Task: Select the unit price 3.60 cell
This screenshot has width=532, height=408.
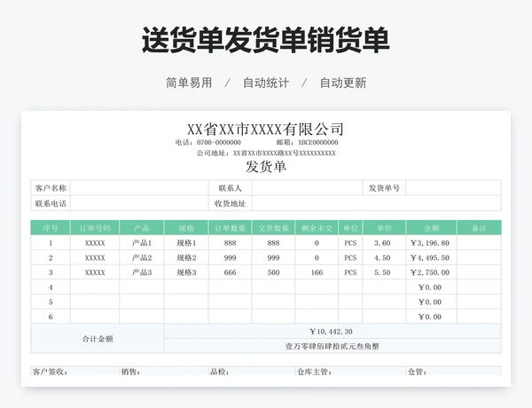Action: point(384,243)
